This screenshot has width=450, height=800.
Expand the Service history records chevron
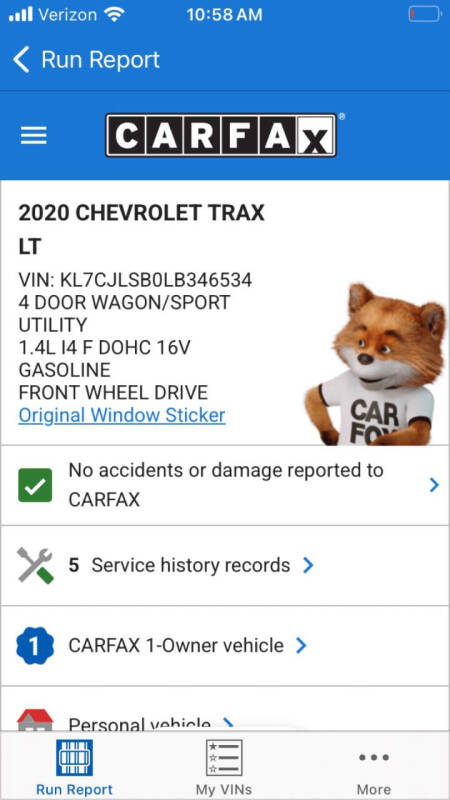click(x=308, y=565)
